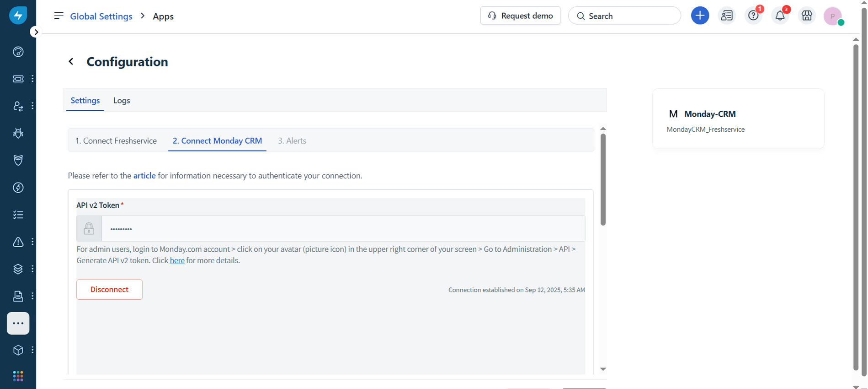The height and width of the screenshot is (389, 868).
Task: Open the here link for details
Action: [x=177, y=260]
